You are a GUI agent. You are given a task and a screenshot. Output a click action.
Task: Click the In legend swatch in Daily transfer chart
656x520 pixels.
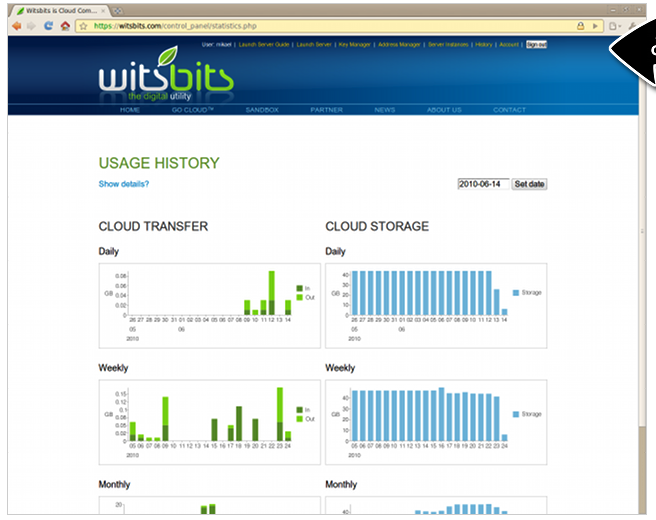click(300, 288)
